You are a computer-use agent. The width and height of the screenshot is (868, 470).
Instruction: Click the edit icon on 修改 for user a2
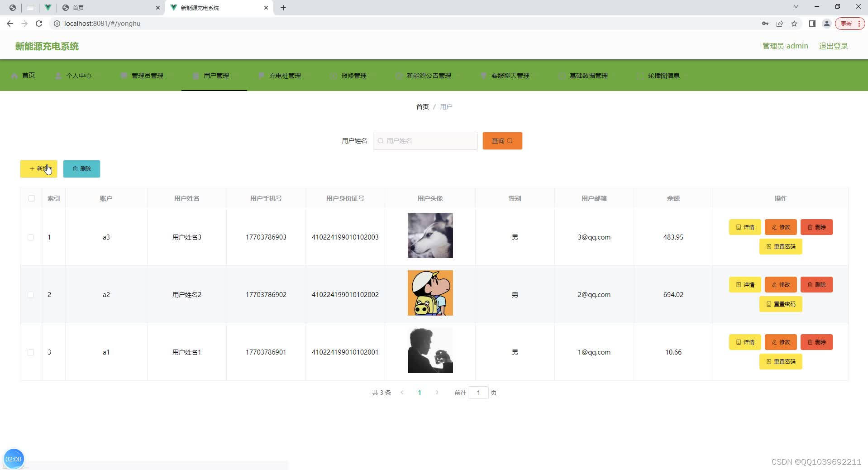pyautogui.click(x=773, y=284)
